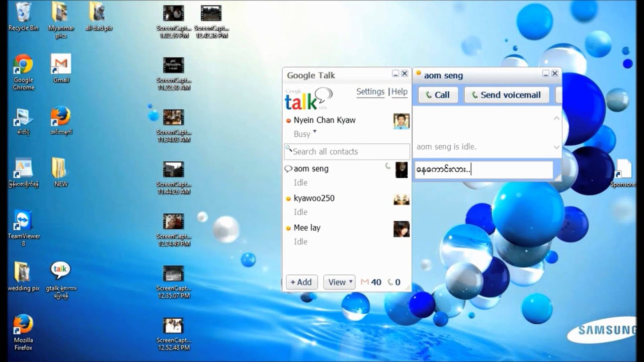Screen dimensions: 644x362
Task: Click Mee lay contact avatar
Action: point(401,229)
